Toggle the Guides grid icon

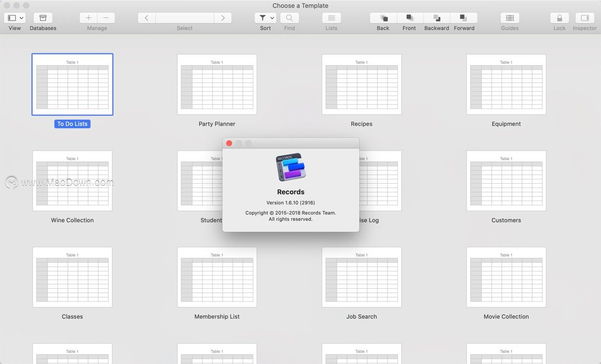coord(510,18)
